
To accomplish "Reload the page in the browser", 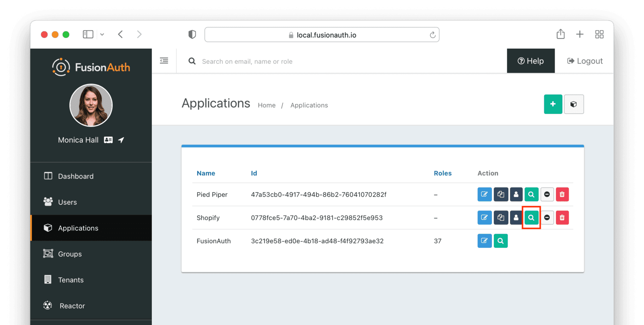I will [433, 35].
